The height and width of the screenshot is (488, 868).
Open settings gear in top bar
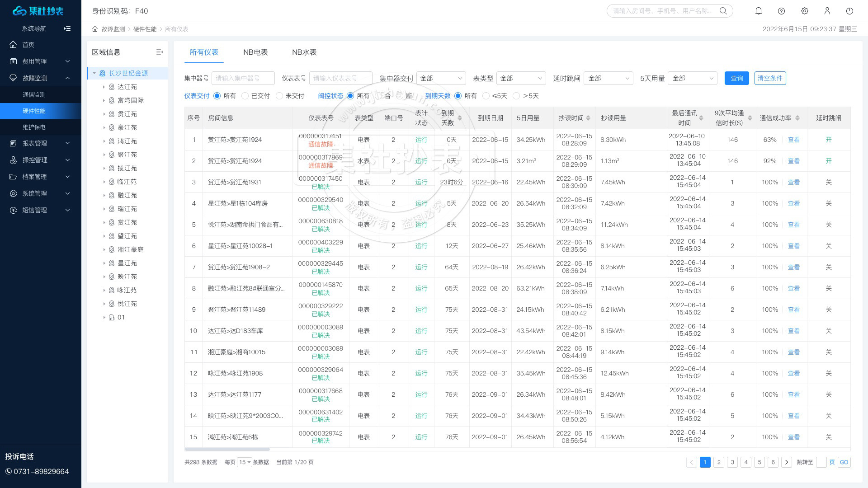[x=804, y=11]
